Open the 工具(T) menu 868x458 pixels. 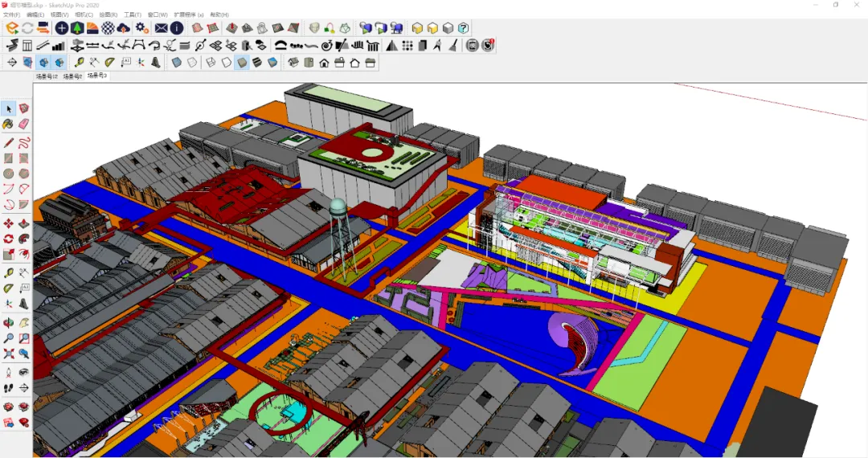(x=133, y=15)
